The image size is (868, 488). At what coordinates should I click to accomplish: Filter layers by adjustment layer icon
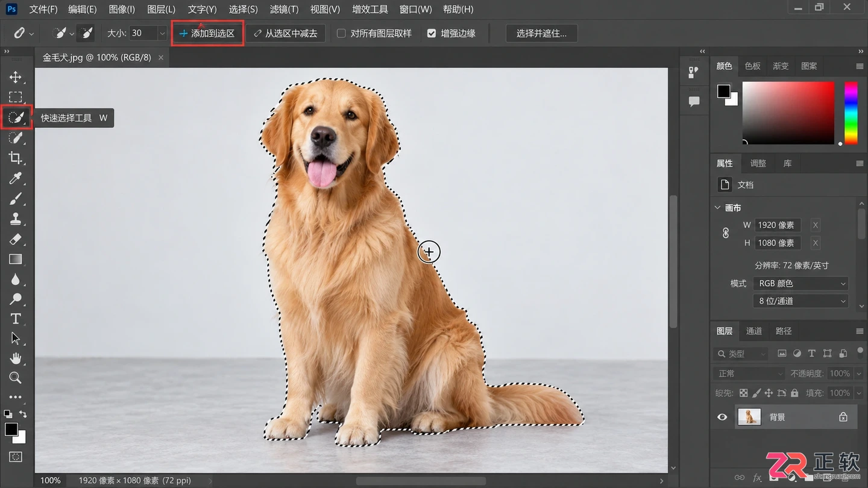(x=797, y=354)
